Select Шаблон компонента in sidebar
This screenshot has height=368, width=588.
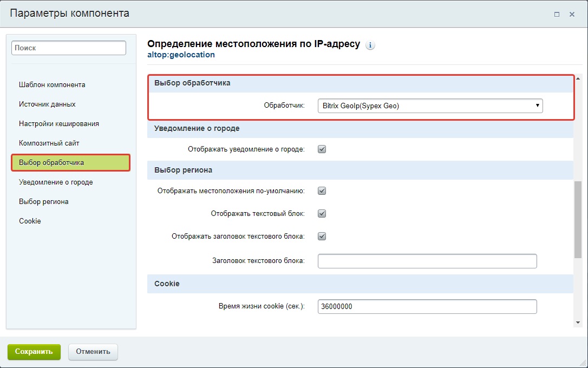(52, 85)
